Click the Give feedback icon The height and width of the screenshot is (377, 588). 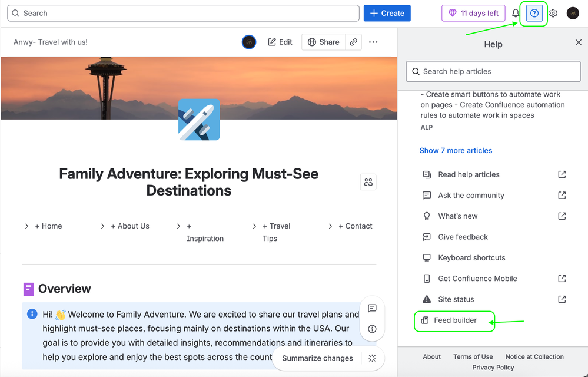coord(427,237)
